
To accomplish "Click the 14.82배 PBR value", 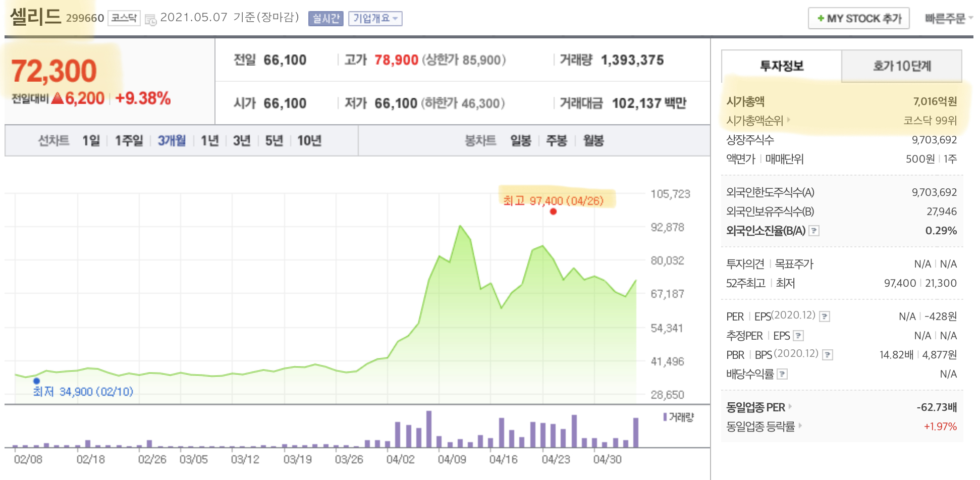I will (x=896, y=355).
